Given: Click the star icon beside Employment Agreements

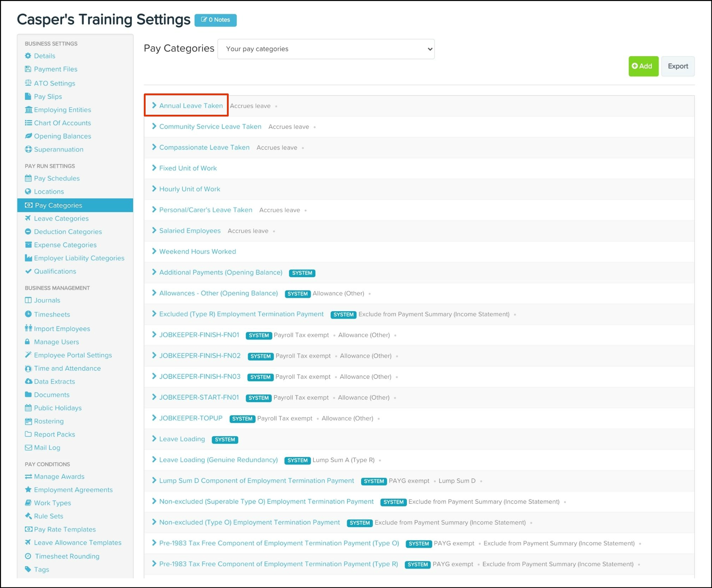Looking at the screenshot, I should point(28,489).
